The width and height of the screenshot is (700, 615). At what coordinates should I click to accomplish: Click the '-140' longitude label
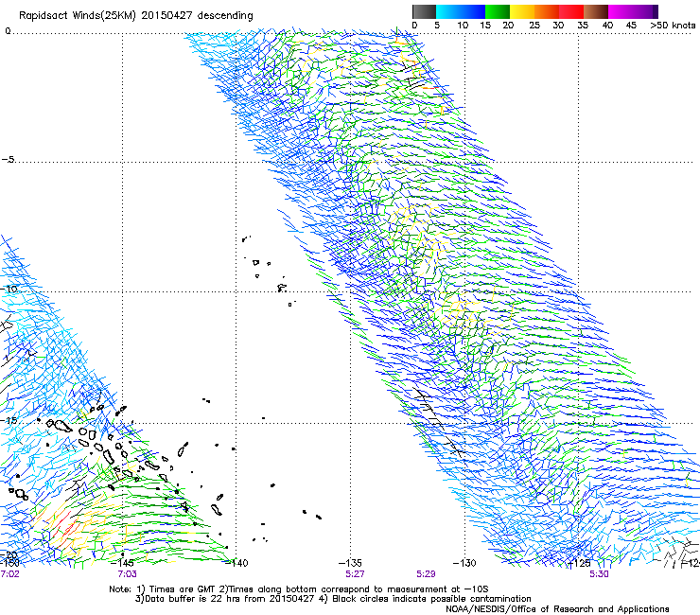[x=236, y=563]
